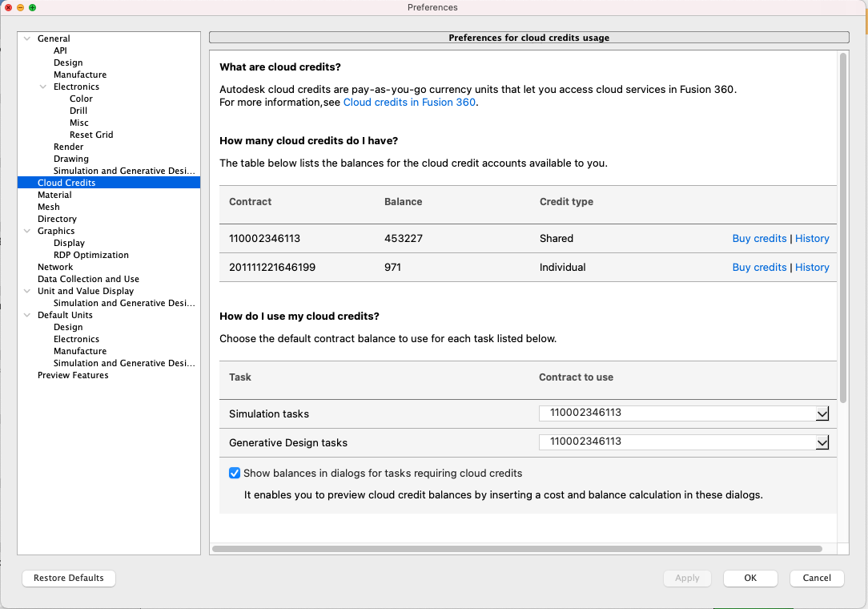
Task: Open Generative Design tasks contract dropdown
Action: 822,442
